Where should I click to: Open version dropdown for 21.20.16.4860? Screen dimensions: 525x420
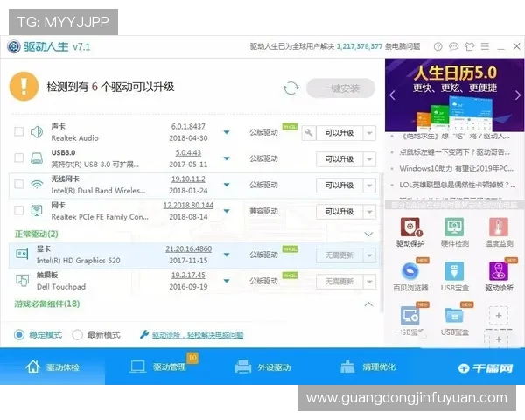pos(227,255)
